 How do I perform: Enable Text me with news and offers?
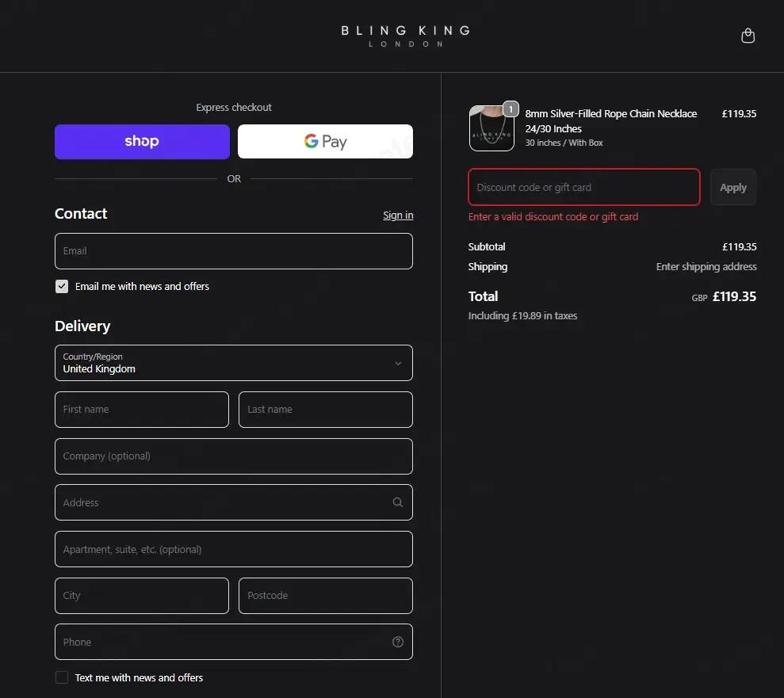[x=62, y=677]
